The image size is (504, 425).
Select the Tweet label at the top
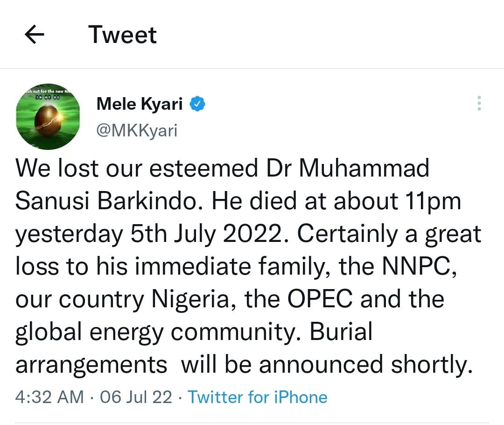pos(123,34)
